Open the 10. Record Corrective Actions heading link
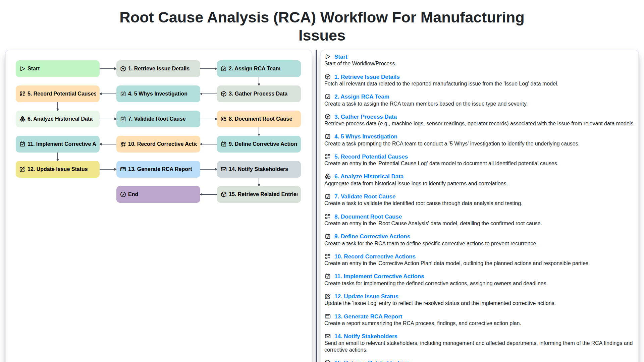644x362 pixels. 375,256
